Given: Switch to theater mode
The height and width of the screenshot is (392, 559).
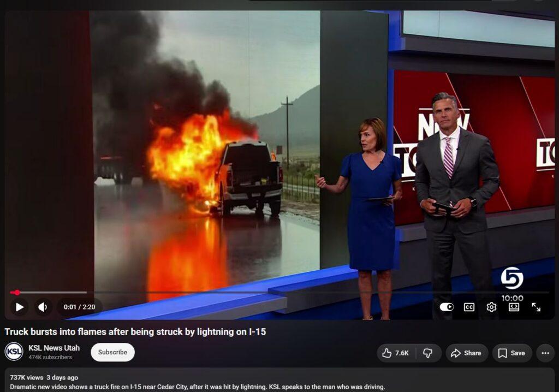Looking at the screenshot, I should click(x=514, y=307).
